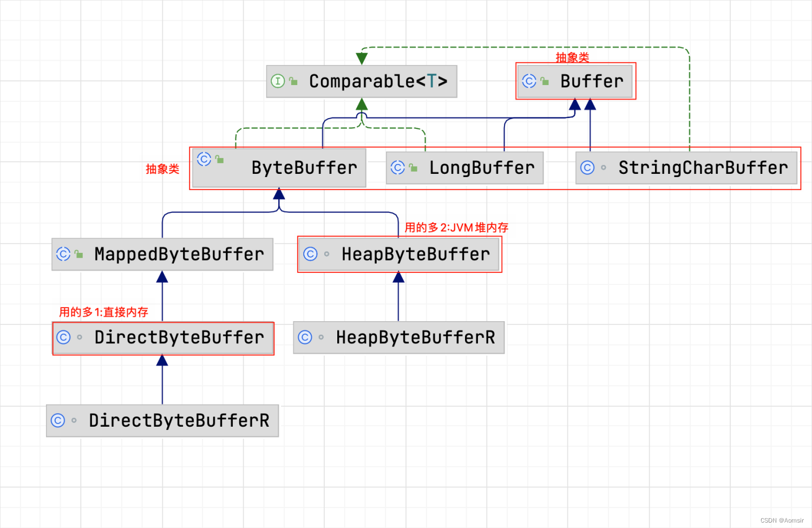
Task: Click the abstract class icon on Buffer
Action: click(x=529, y=81)
